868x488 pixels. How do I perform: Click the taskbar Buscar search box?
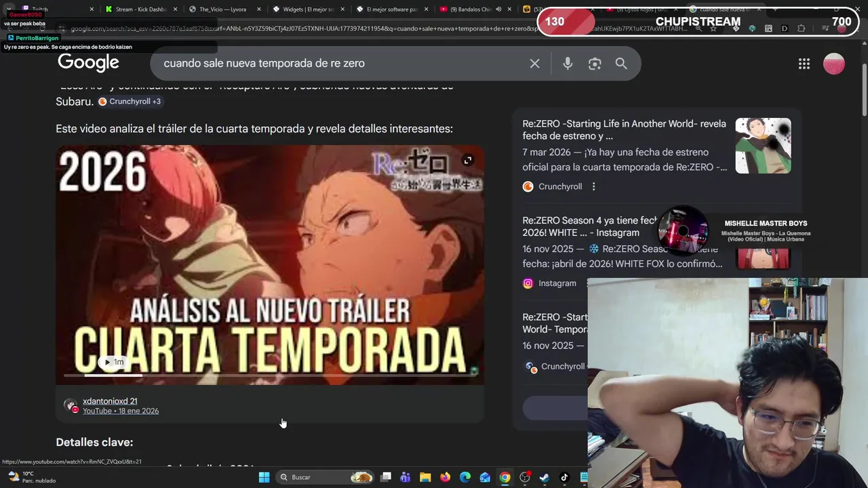point(326,477)
